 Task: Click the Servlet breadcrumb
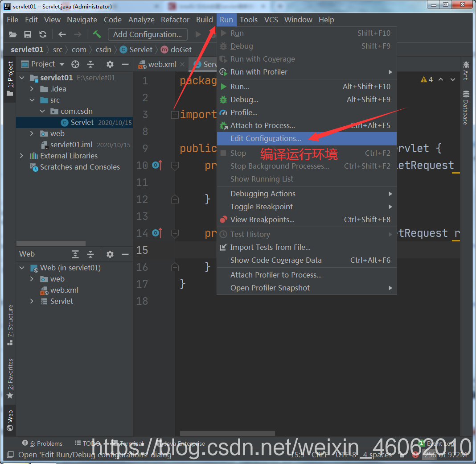tap(136, 50)
